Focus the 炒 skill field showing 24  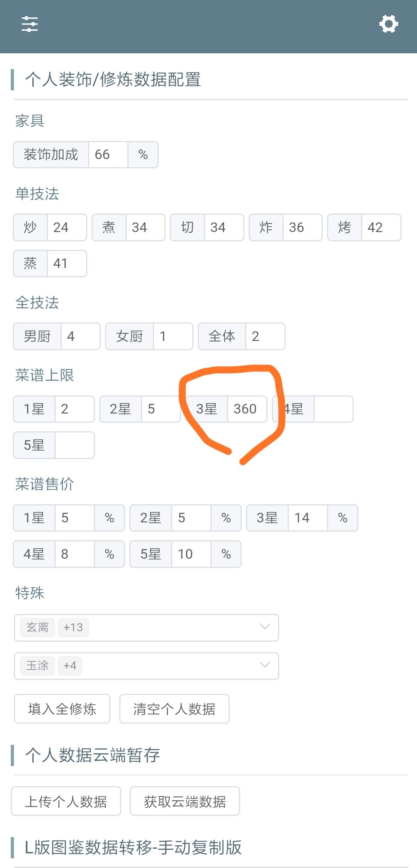pos(66,227)
